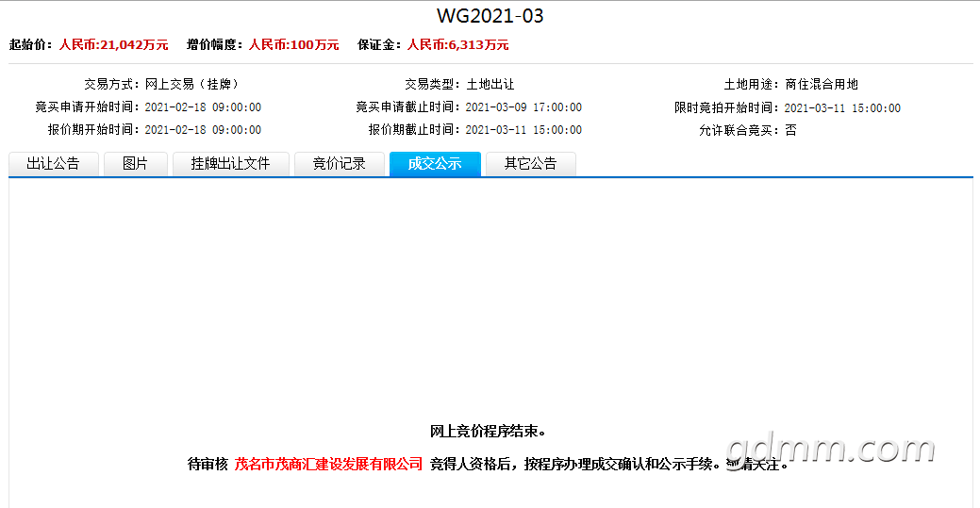
Task: View the 竞价记录 tab
Action: point(339,164)
